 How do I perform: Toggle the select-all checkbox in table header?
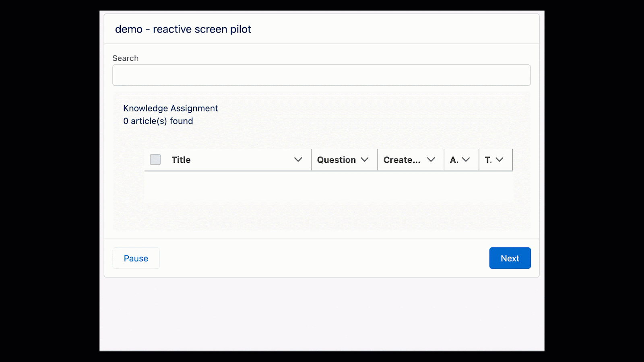coord(155,160)
